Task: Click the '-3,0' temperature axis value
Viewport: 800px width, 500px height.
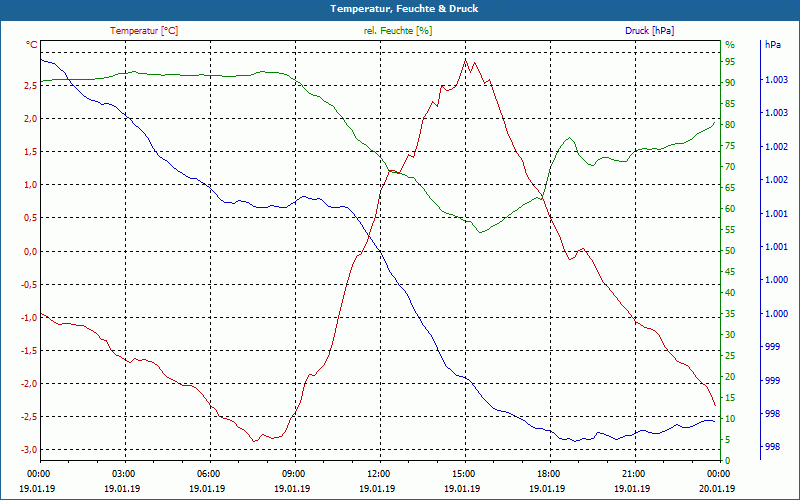Action: (29, 449)
